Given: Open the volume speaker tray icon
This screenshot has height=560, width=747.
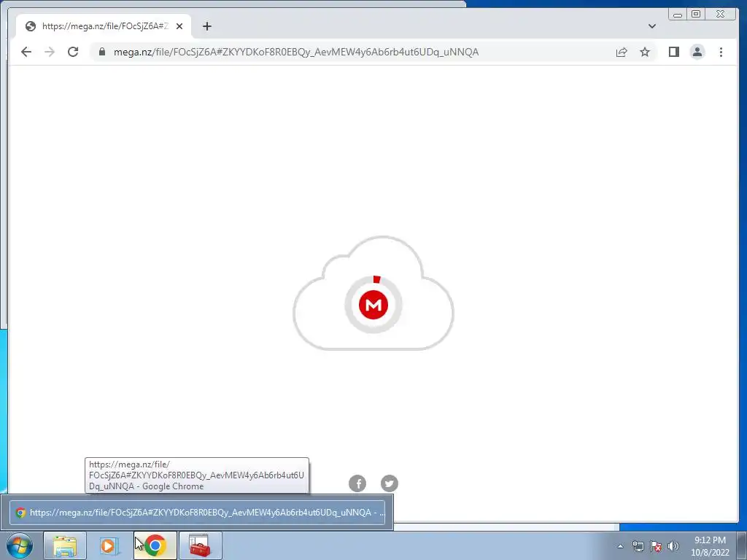Looking at the screenshot, I should [673, 546].
